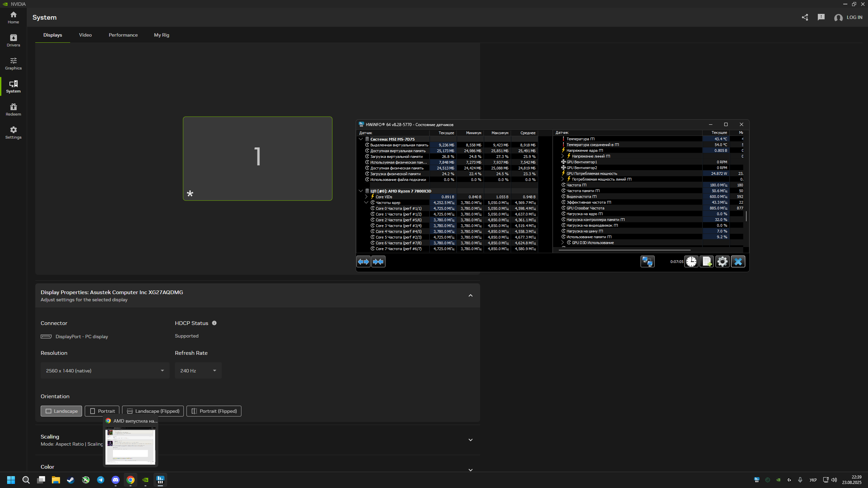Collapse Система: MSI MS-7D75 tree in HWiNFO
This screenshot has height=488, width=868.
[361, 139]
